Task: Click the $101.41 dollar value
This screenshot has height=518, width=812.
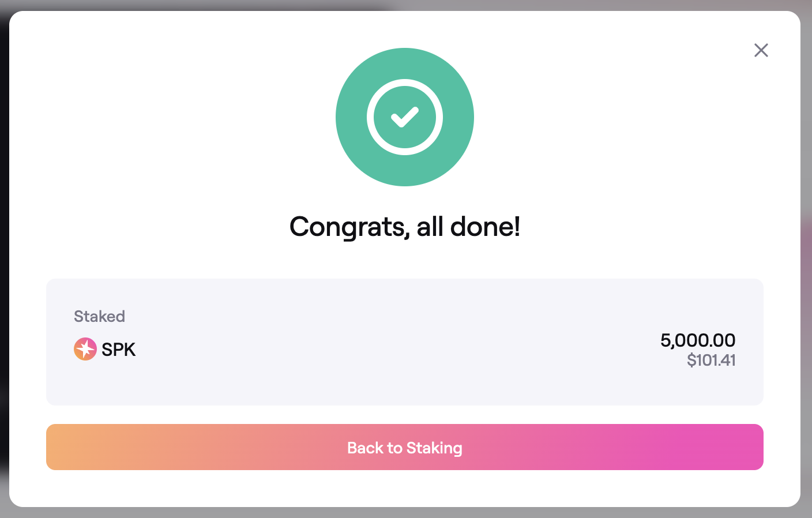Action: pos(711,361)
